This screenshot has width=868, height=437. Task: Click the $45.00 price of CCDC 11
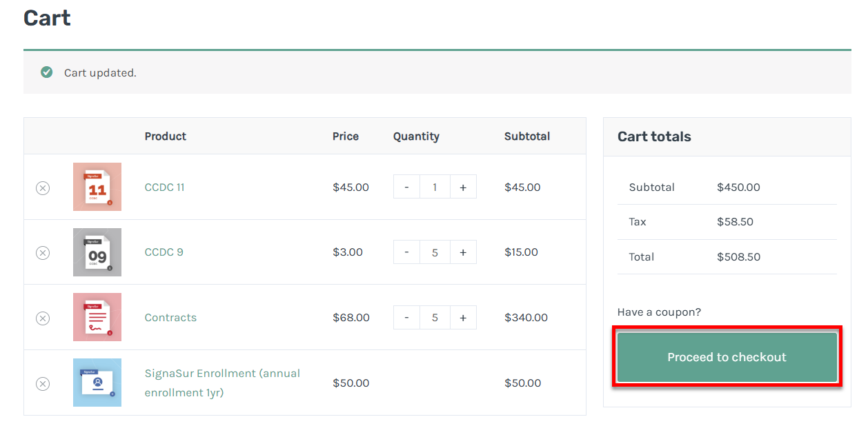(x=351, y=187)
